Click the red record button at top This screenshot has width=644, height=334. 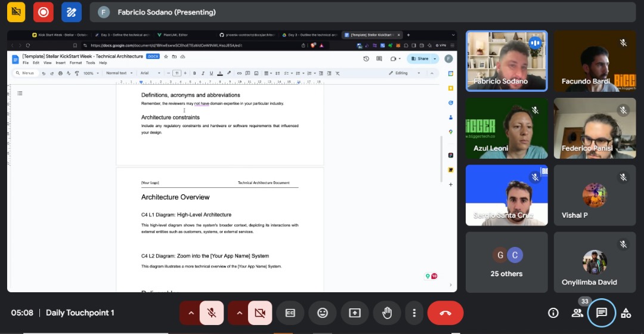coord(43,12)
